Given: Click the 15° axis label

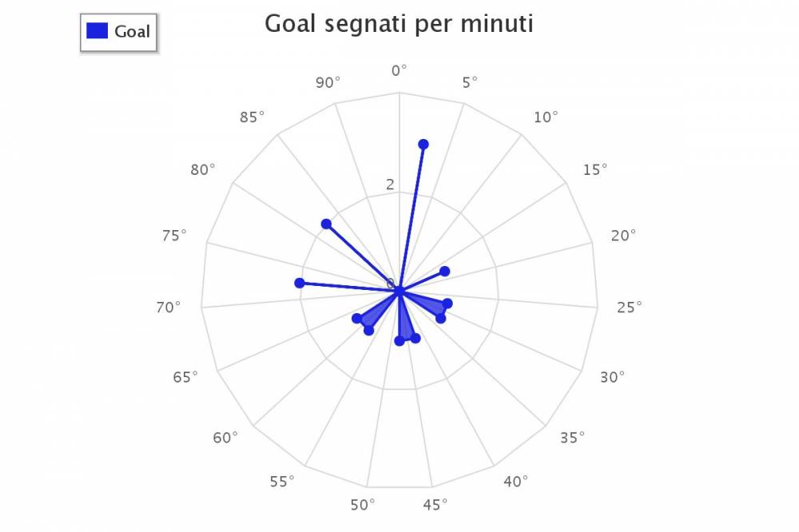Looking at the screenshot, I should pyautogui.click(x=595, y=169).
